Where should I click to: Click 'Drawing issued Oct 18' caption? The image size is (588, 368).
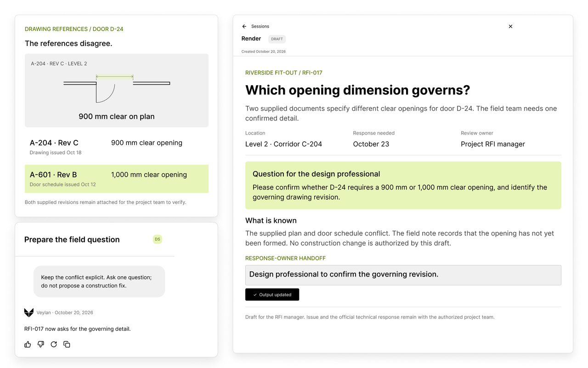56,153
